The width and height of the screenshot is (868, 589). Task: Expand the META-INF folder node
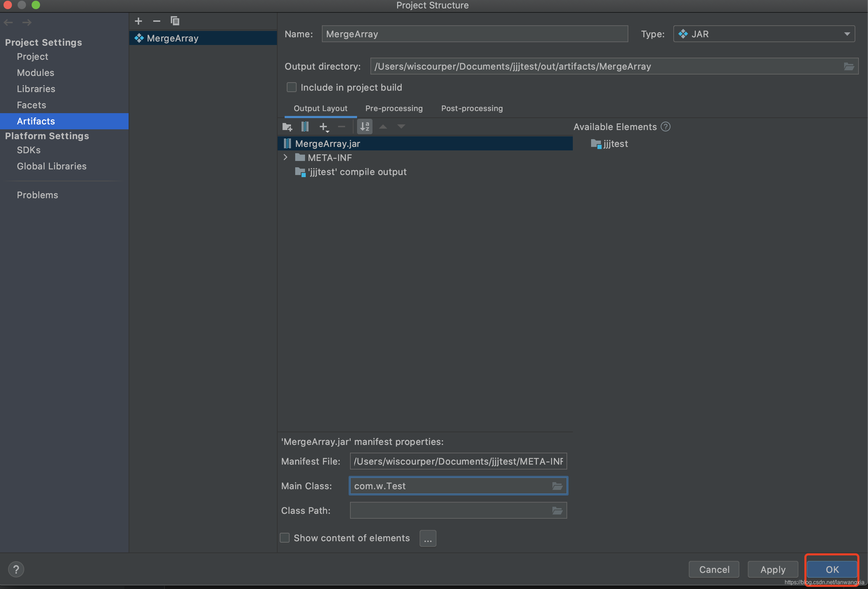pos(285,157)
